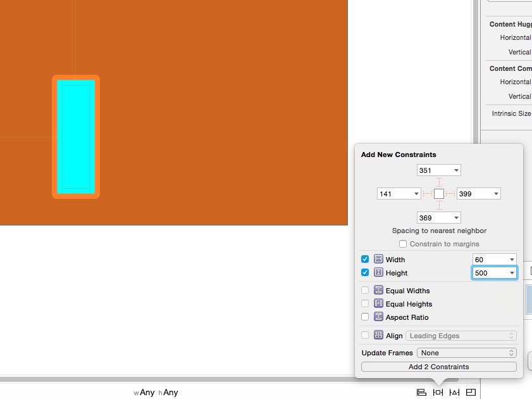This screenshot has height=399, width=532.
Task: Toggle the left spacing constraint strut
Action: tap(428, 193)
